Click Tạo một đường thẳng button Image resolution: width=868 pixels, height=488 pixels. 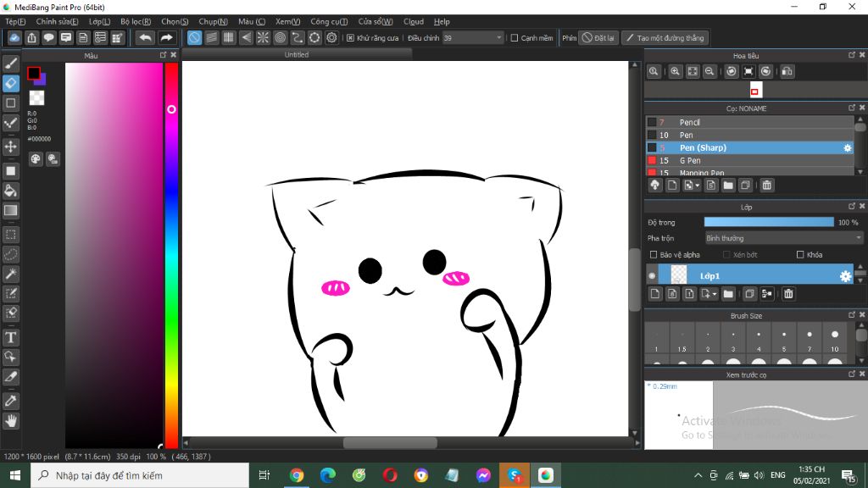point(665,37)
